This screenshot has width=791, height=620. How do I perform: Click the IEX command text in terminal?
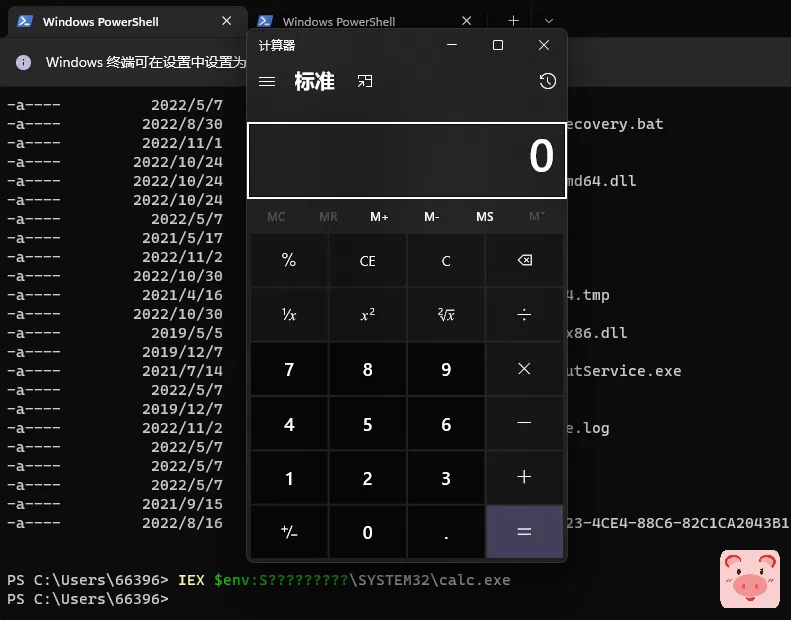click(191, 580)
